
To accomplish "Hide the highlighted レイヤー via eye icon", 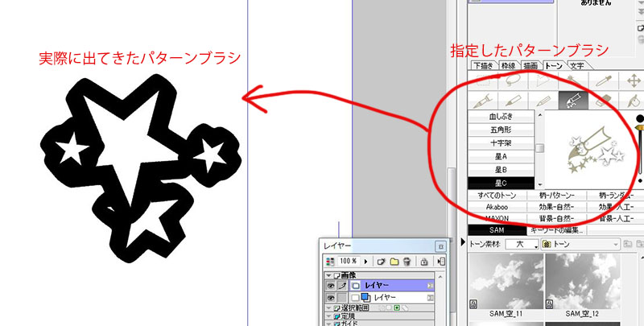I will point(331,286).
